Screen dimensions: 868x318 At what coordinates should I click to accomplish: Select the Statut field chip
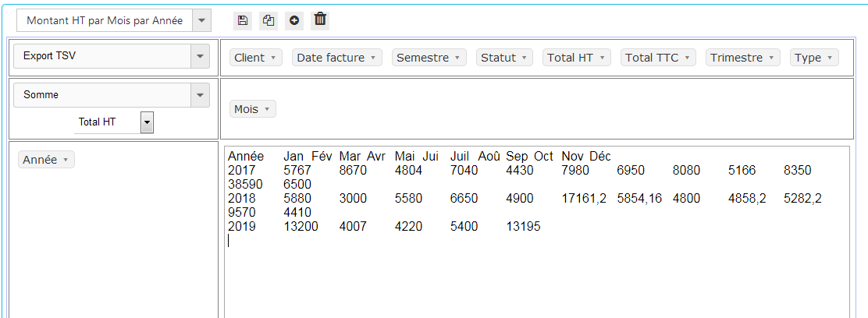tap(503, 58)
